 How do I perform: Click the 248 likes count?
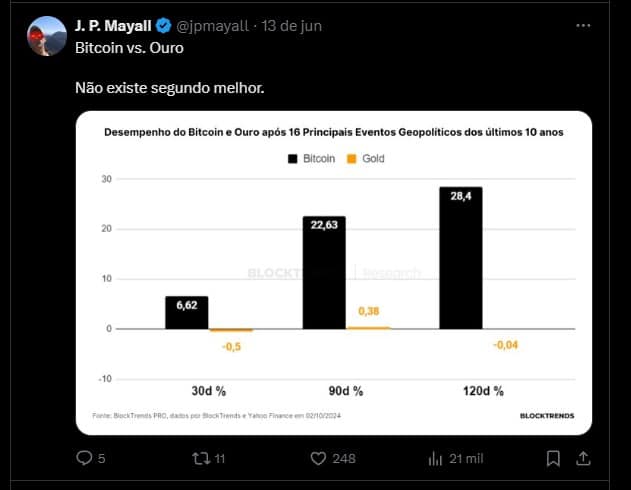coord(344,459)
